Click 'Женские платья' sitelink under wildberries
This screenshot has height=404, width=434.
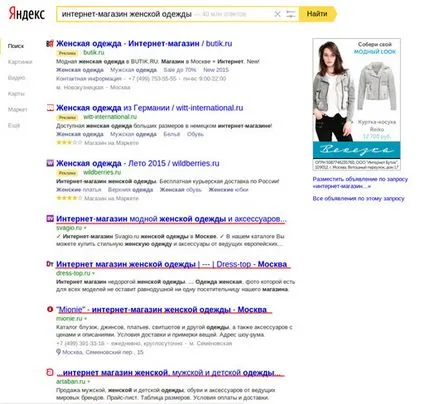click(x=79, y=190)
